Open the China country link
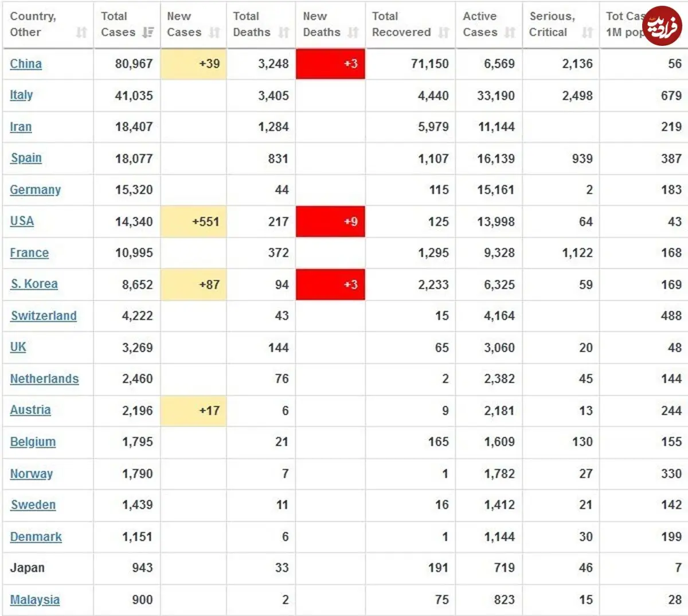Image resolution: width=688 pixels, height=616 pixels. (26, 64)
